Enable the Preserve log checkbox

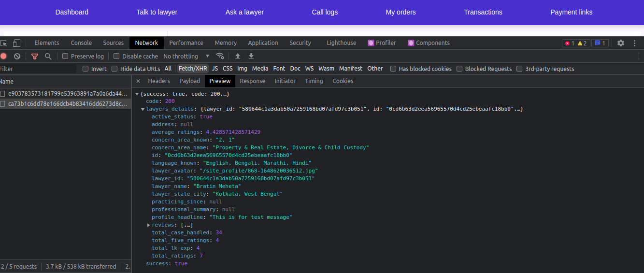point(66,56)
